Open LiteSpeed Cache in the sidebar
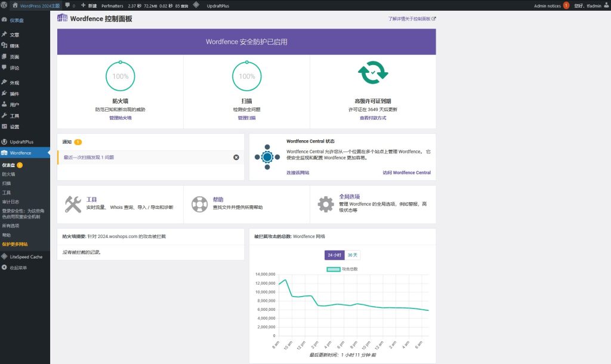 (x=26, y=257)
